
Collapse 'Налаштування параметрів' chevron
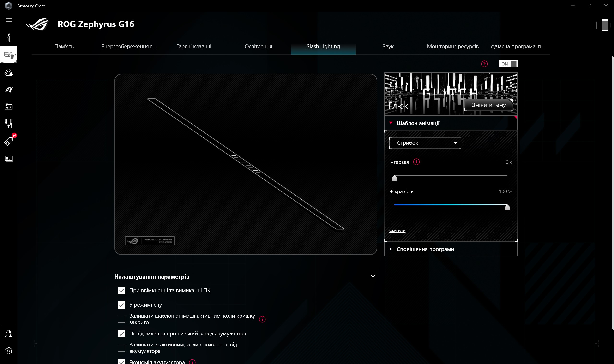373,276
